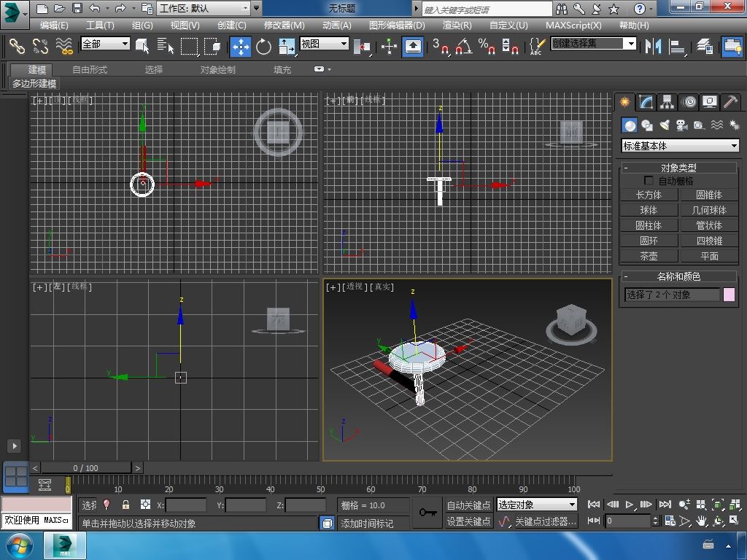Click the Unlink Selection icon

(41, 46)
